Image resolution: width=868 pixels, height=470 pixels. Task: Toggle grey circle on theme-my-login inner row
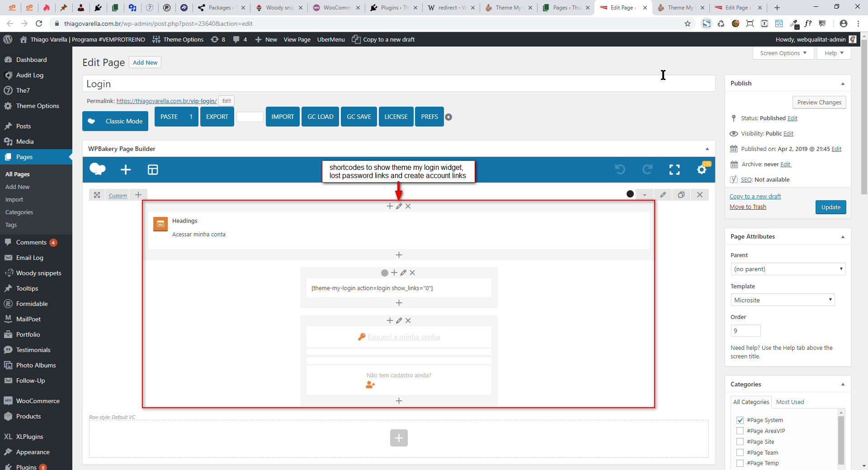point(384,273)
